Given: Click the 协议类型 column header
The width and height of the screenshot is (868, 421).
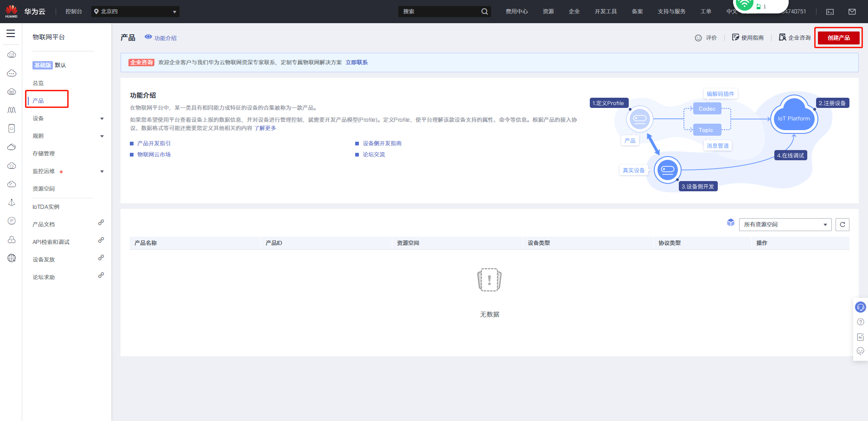Looking at the screenshot, I should coord(670,243).
